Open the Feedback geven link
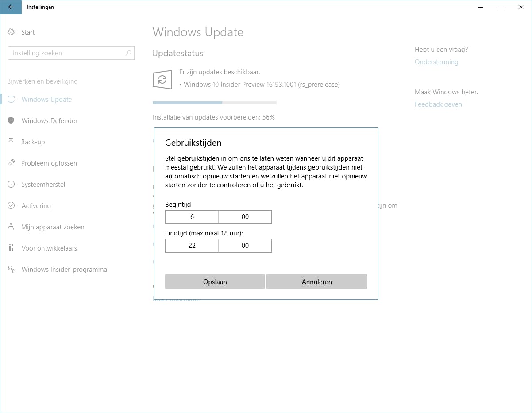532x413 pixels. (438, 104)
